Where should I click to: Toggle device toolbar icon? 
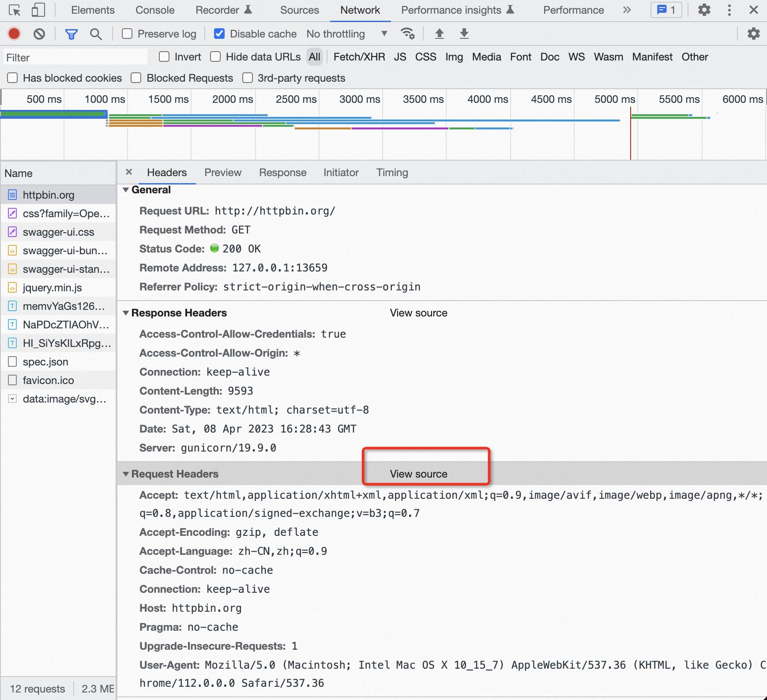pyautogui.click(x=38, y=10)
